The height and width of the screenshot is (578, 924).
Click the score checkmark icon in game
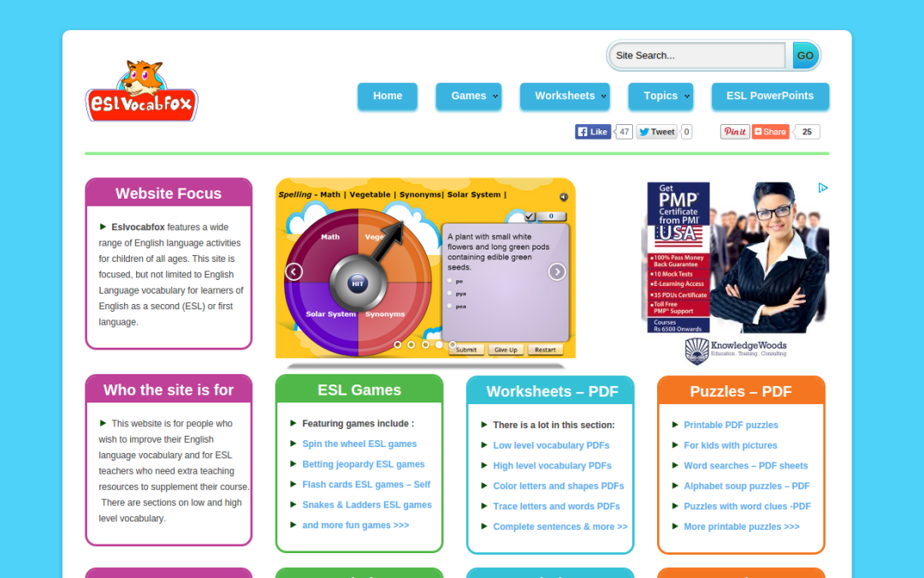[x=530, y=217]
